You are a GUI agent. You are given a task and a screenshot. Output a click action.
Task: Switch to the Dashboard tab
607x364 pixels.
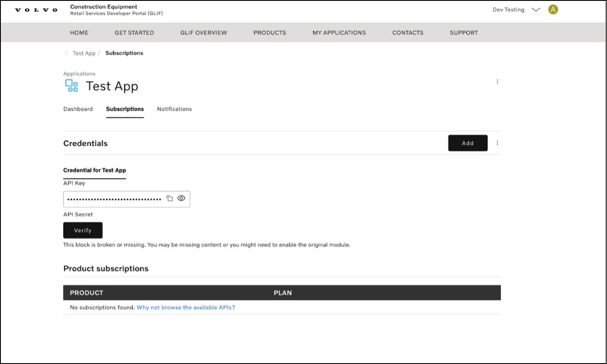pyautogui.click(x=78, y=109)
